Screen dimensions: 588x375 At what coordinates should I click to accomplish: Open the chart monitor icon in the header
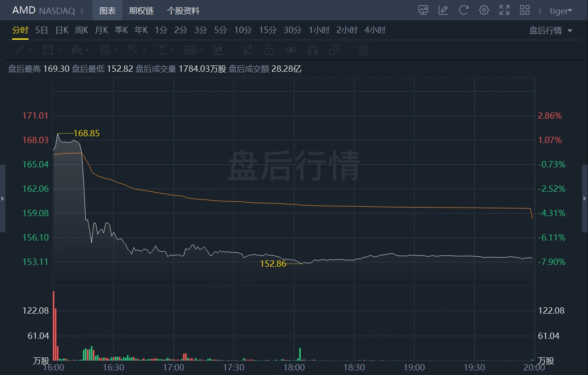(x=423, y=10)
